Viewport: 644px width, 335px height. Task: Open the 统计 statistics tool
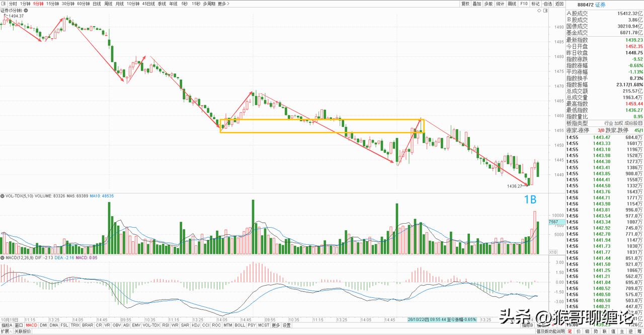pos(500,4)
